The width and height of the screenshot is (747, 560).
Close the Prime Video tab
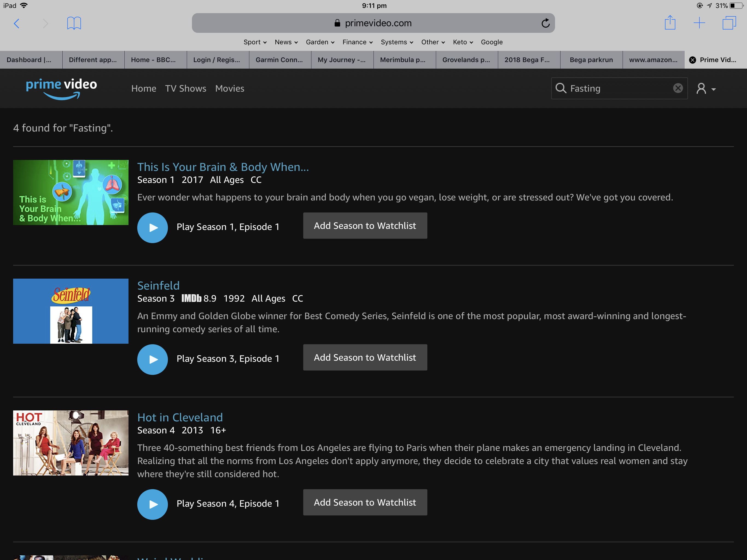point(693,60)
